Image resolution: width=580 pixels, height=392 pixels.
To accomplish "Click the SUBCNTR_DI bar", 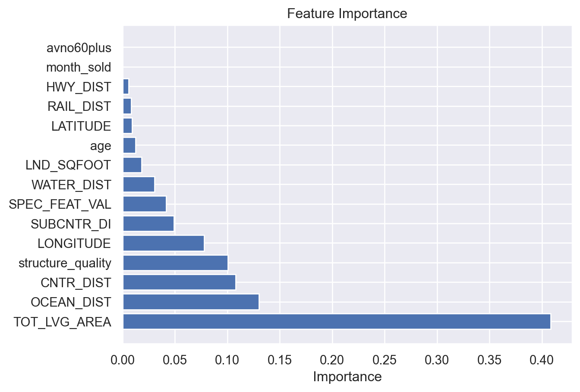I will [148, 224].
